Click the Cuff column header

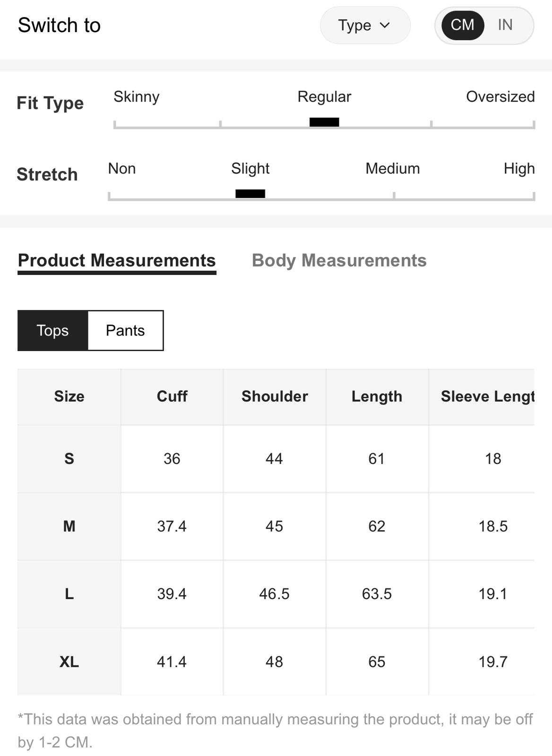click(x=172, y=396)
